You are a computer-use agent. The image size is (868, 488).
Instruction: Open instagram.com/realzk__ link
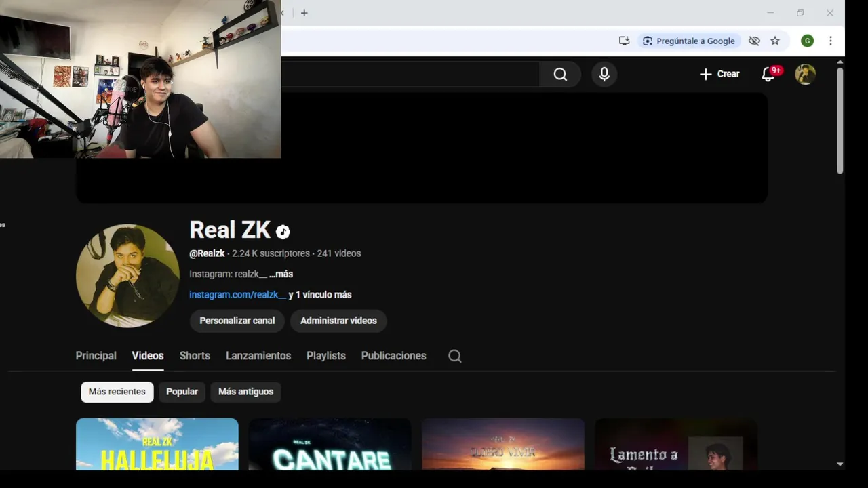pyautogui.click(x=237, y=295)
